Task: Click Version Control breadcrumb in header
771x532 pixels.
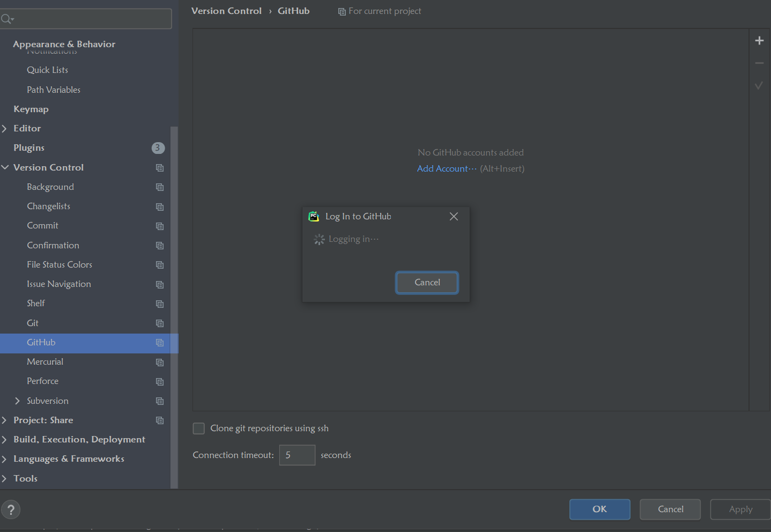Action: coord(226,11)
